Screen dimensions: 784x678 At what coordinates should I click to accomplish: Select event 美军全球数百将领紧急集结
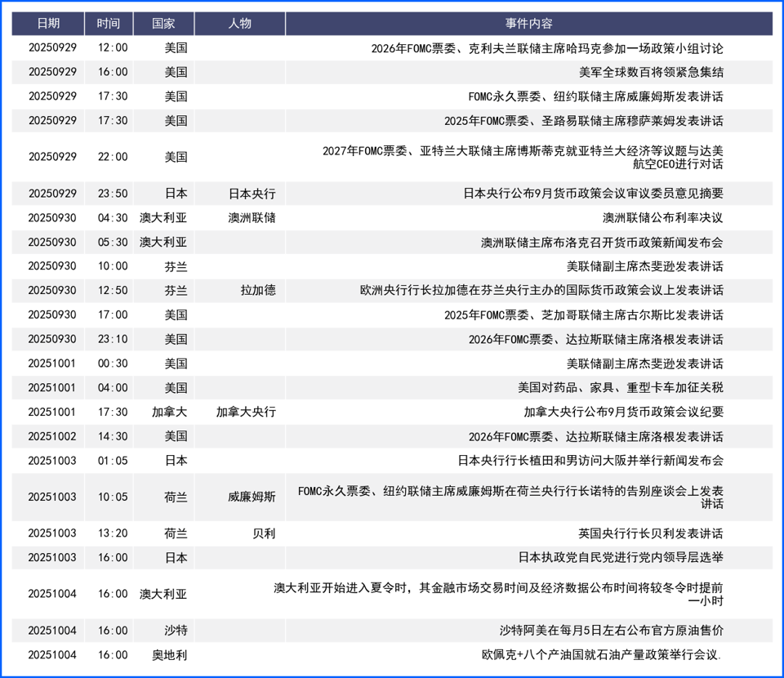tap(651, 73)
